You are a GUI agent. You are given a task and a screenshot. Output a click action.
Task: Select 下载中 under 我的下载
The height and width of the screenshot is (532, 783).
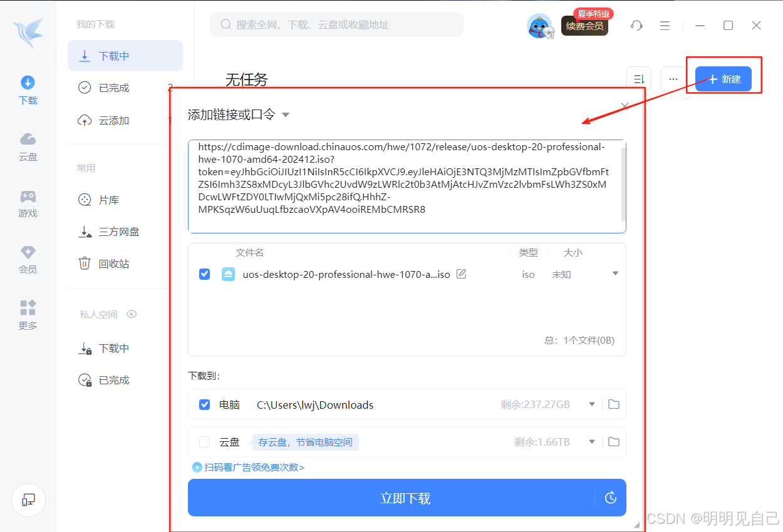pos(125,56)
